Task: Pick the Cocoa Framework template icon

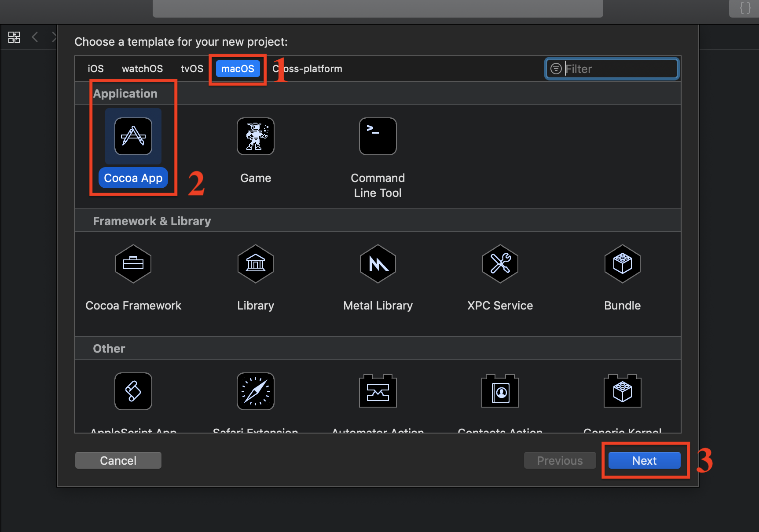Action: point(133,264)
